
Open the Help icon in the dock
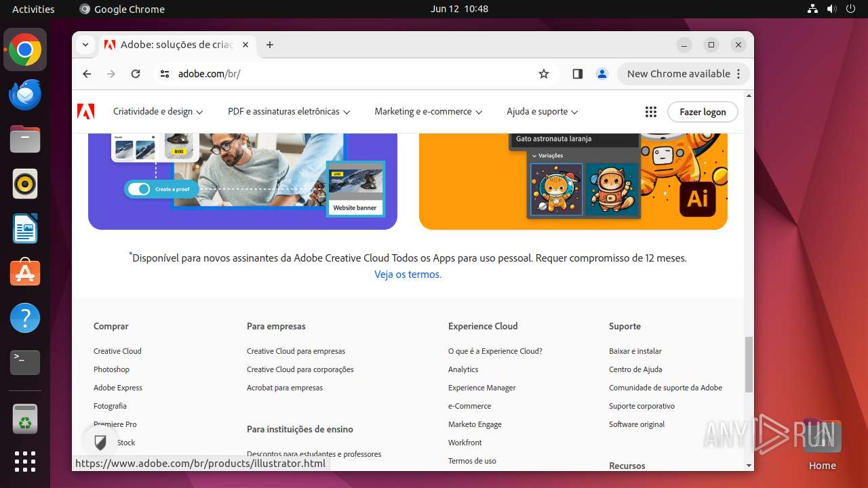point(25,318)
